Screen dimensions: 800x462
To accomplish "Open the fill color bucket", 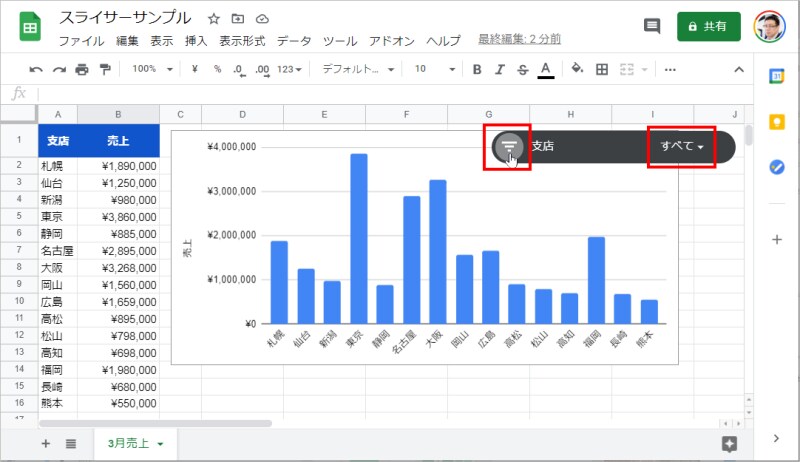I will pos(577,68).
